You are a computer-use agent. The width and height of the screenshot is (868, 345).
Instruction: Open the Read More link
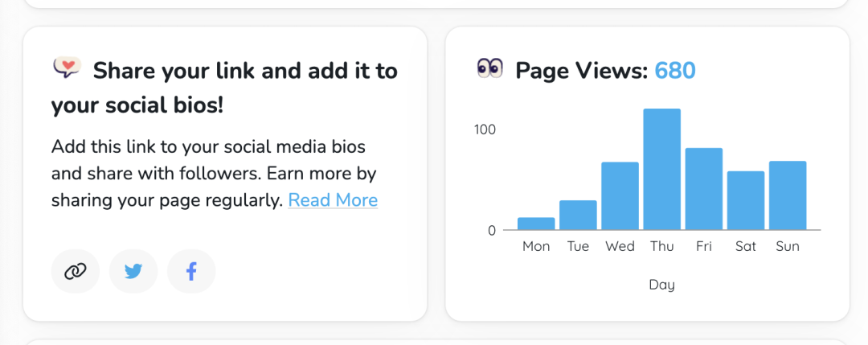[x=333, y=200]
